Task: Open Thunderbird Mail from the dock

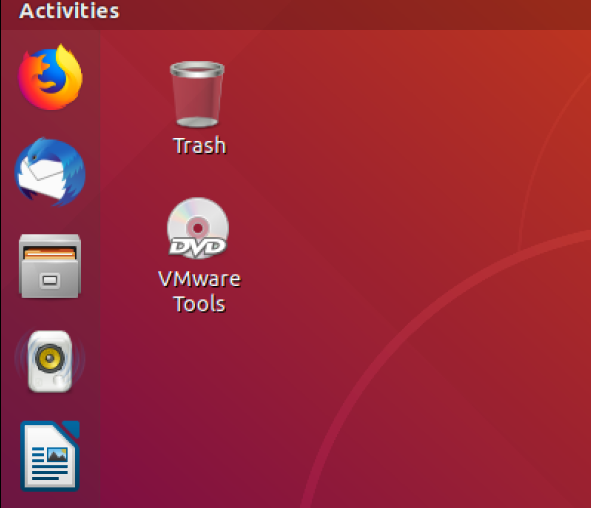Action: (x=50, y=172)
